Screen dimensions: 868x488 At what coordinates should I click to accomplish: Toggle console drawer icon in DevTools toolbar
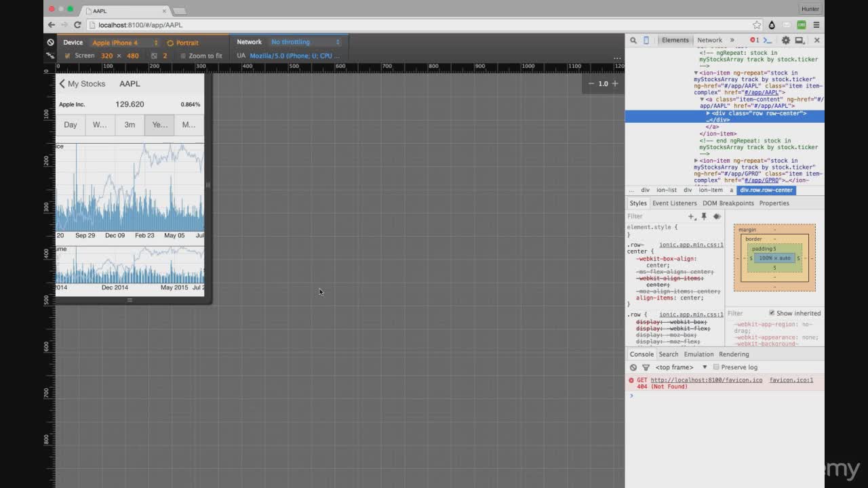768,40
